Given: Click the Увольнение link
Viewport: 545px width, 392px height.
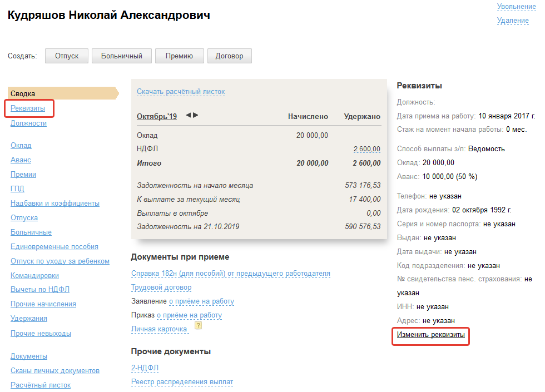Looking at the screenshot, I should [516, 7].
